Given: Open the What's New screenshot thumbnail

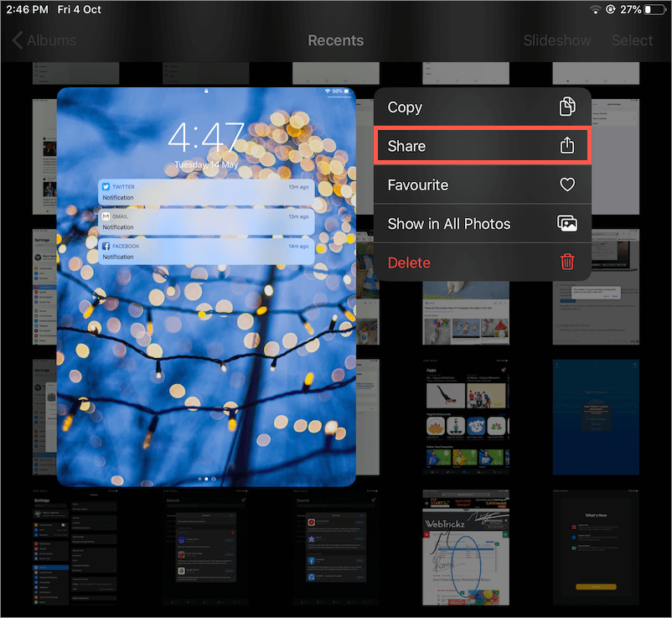Looking at the screenshot, I should point(596,548).
